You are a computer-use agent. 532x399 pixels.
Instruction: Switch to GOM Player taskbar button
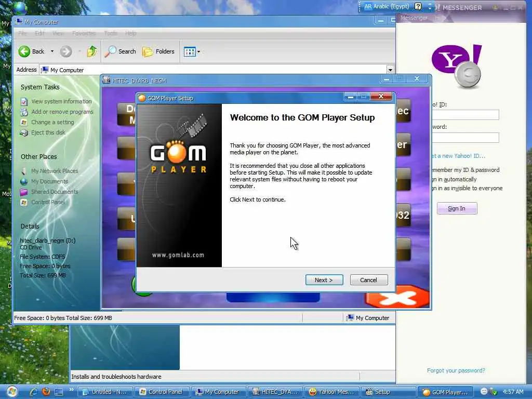pyautogui.click(x=445, y=392)
